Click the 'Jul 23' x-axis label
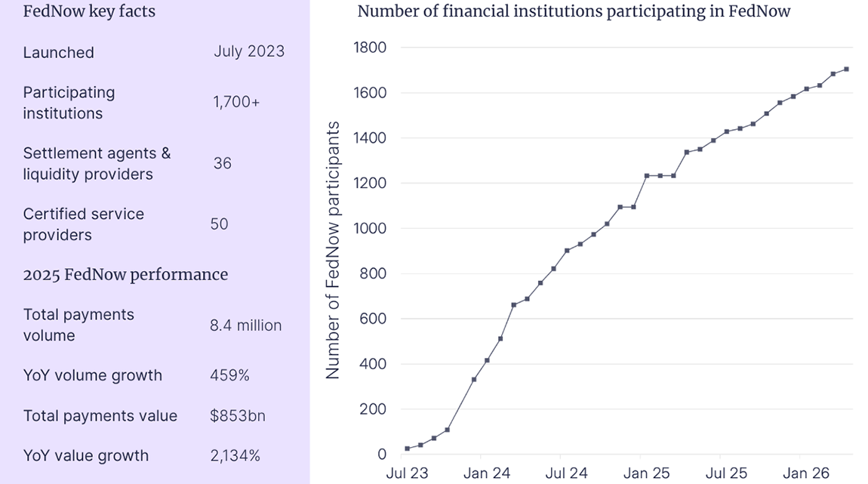Viewport: 868px width, 484px height. click(407, 473)
